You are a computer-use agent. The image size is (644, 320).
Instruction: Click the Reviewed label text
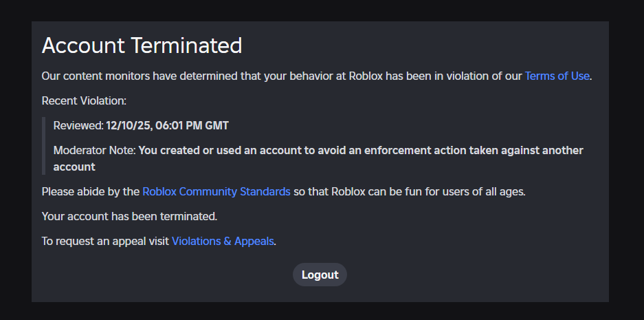(x=78, y=125)
